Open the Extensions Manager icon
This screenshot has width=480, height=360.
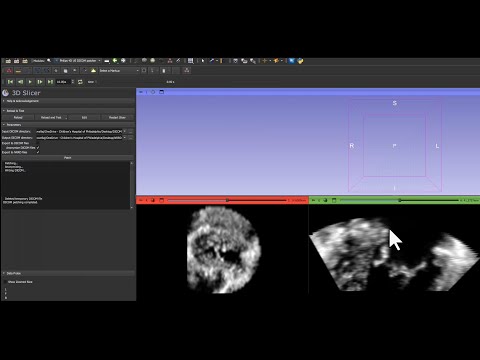click(292, 61)
